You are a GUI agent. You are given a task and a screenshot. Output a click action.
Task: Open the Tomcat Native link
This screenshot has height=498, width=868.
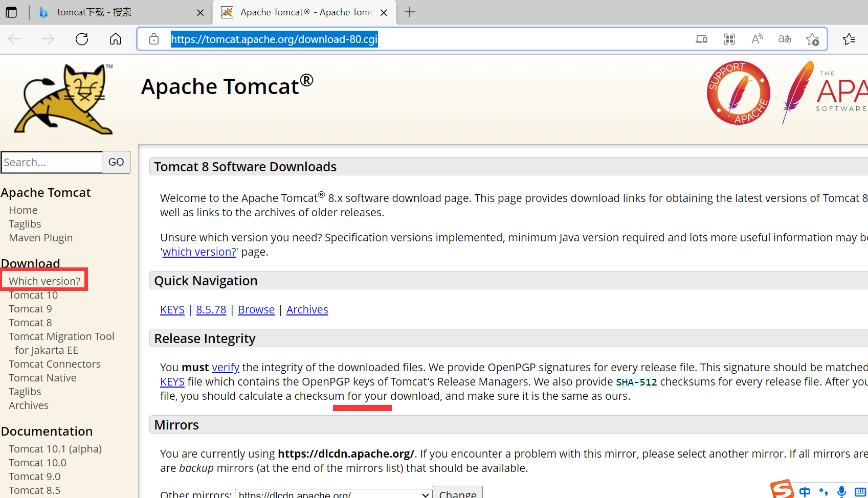[42, 378]
